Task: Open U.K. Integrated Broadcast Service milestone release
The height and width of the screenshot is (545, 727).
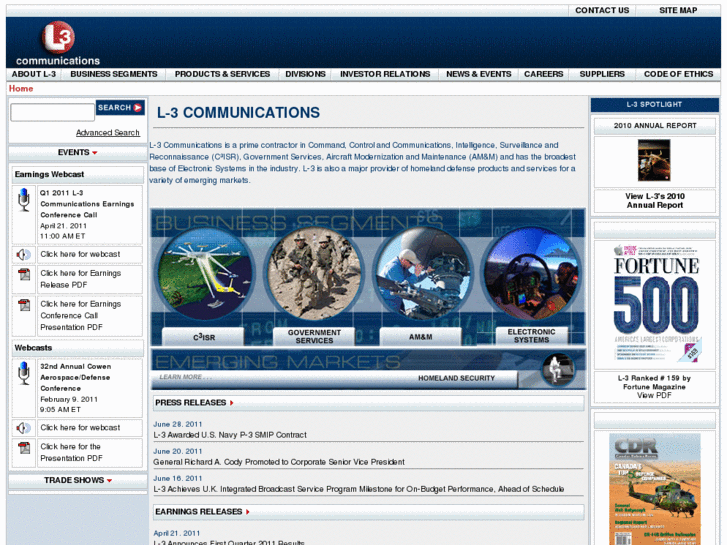Action: (x=358, y=489)
